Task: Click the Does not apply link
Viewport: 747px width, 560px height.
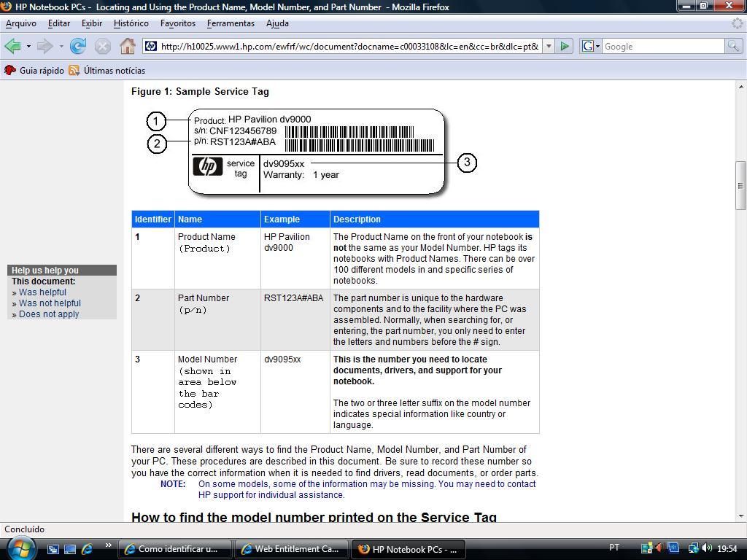Action: 49,314
